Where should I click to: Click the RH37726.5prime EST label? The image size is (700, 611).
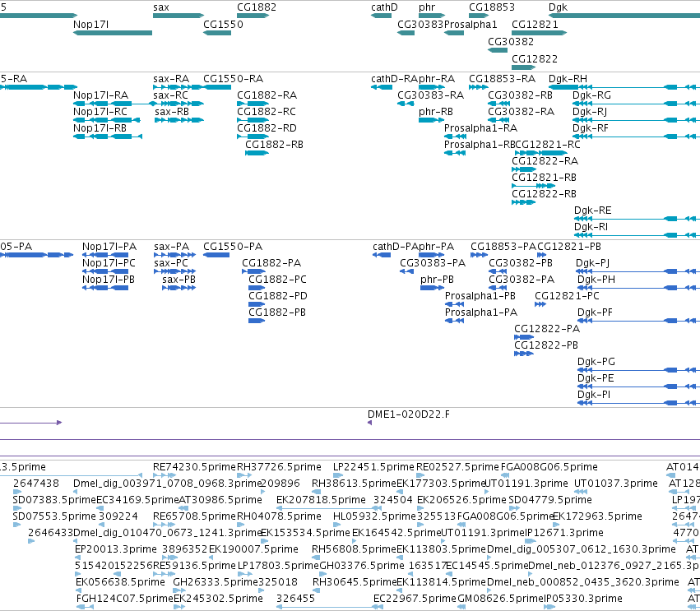(x=279, y=467)
